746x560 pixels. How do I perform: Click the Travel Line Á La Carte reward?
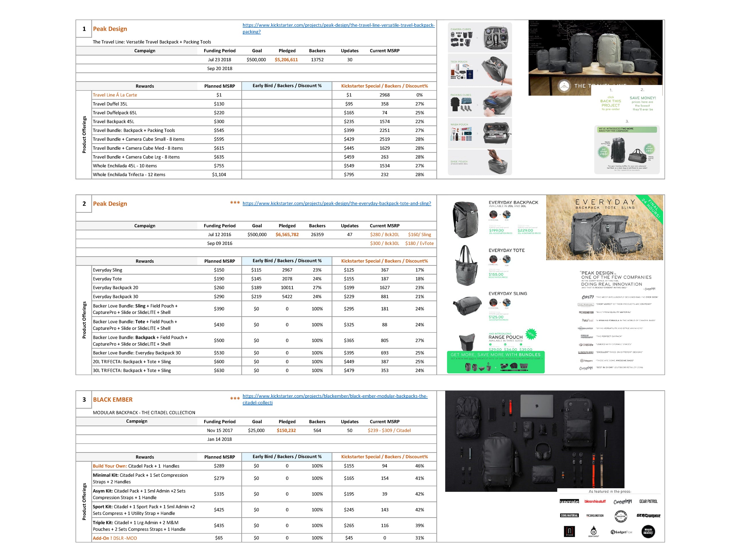click(x=115, y=95)
